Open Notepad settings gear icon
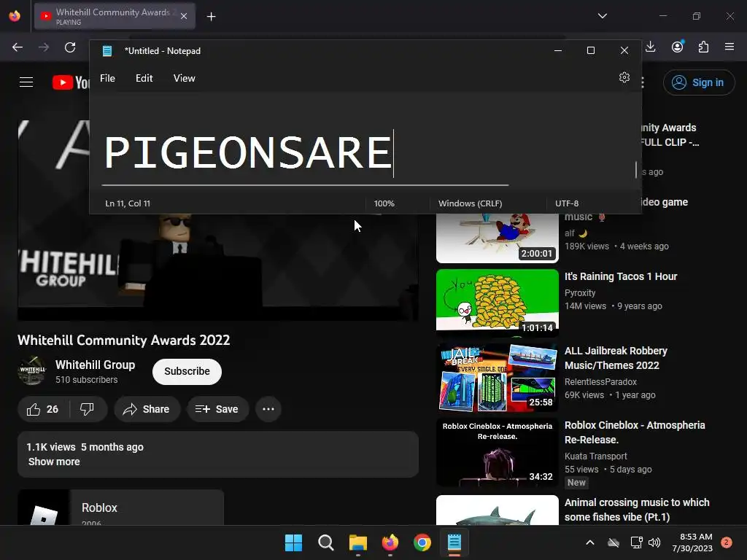Screen dimensions: 747x560 pyautogui.click(x=624, y=77)
